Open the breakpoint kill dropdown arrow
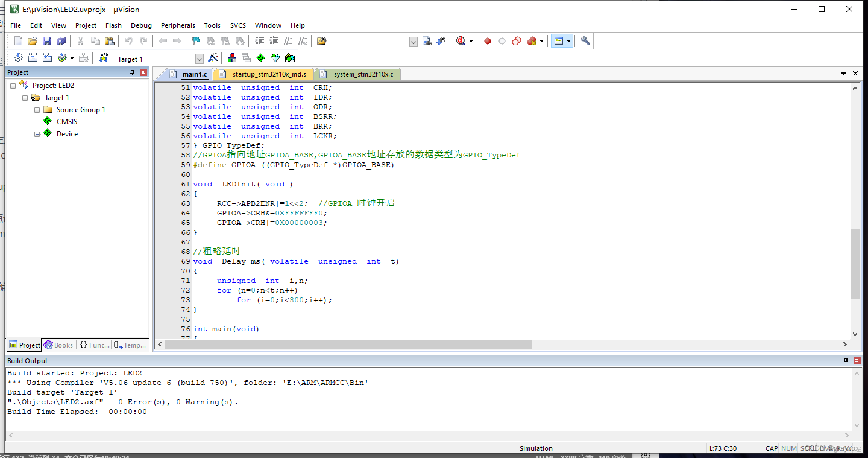 (541, 42)
